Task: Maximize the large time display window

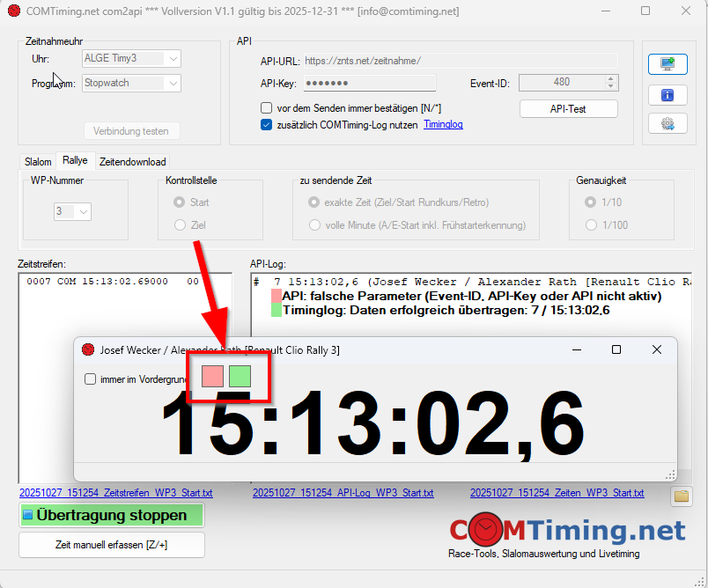Action: 616,349
